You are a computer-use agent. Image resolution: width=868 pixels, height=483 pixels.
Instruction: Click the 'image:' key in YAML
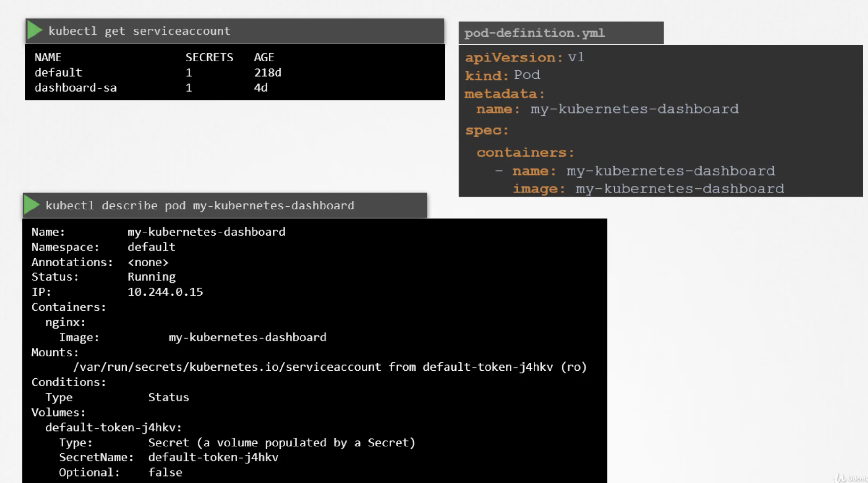(539, 189)
